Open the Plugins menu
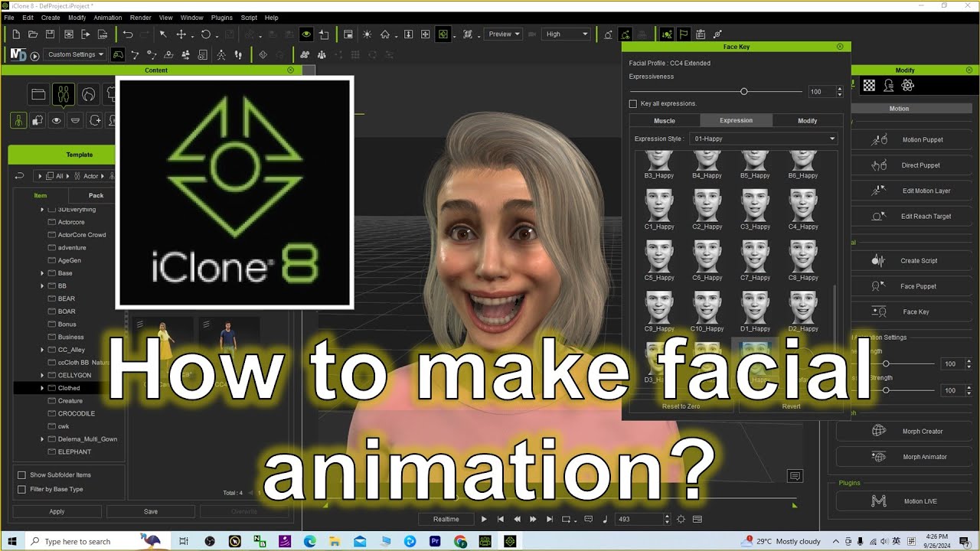The height and width of the screenshot is (551, 980). [221, 18]
